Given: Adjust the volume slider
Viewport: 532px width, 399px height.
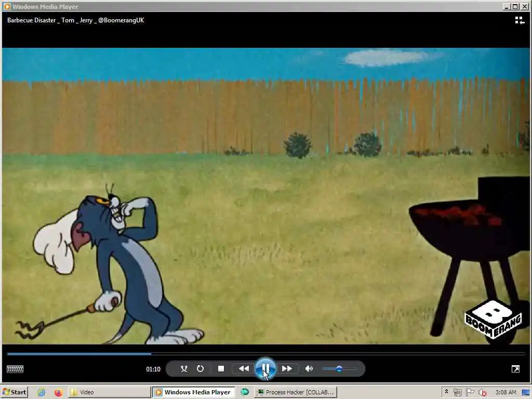Looking at the screenshot, I should [339, 368].
